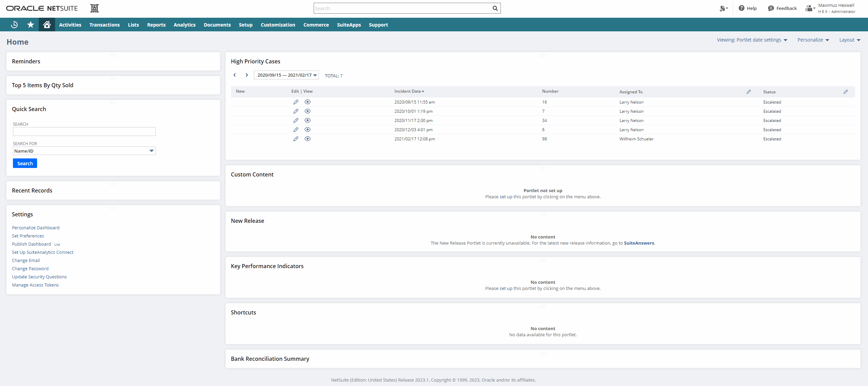Click the set up link in Custom Content
Image resolution: width=868 pixels, height=386 pixels.
pyautogui.click(x=506, y=197)
